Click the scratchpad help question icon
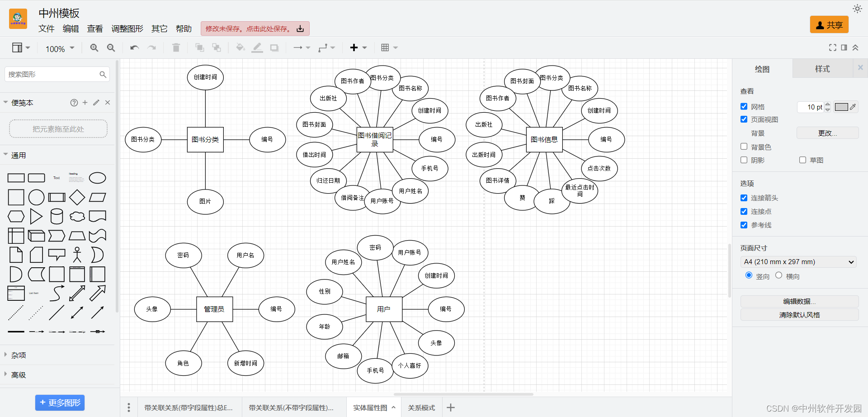The height and width of the screenshot is (417, 868). pyautogui.click(x=74, y=103)
